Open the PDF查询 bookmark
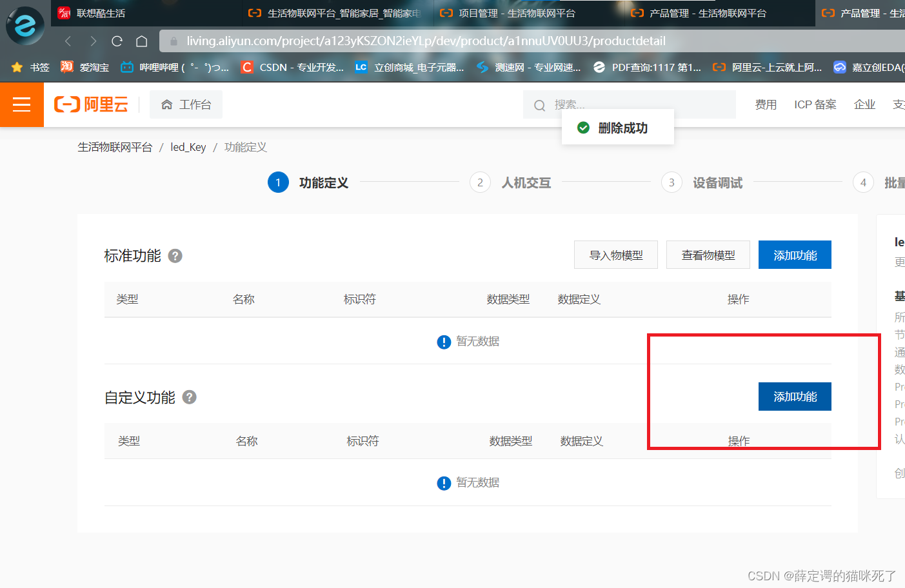The image size is (905, 588). 647,67
